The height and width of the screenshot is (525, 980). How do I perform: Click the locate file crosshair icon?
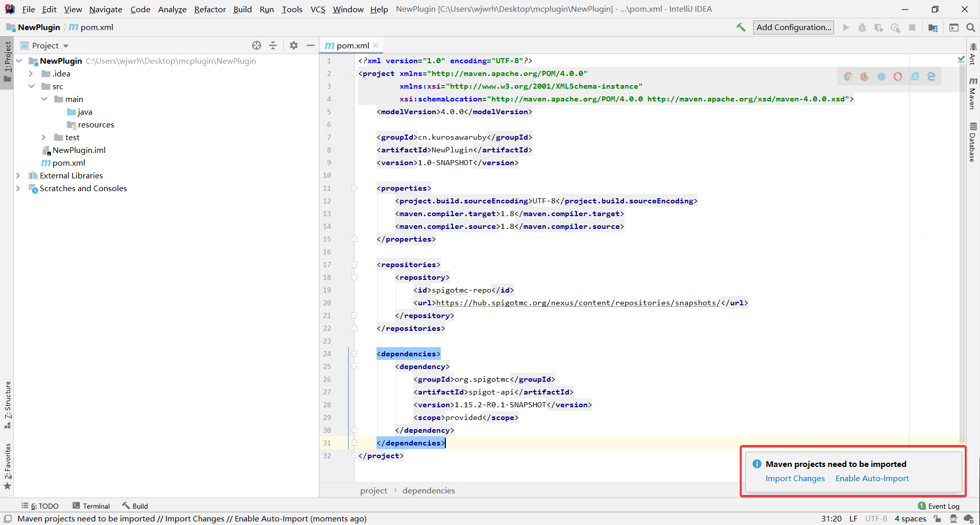click(x=257, y=45)
